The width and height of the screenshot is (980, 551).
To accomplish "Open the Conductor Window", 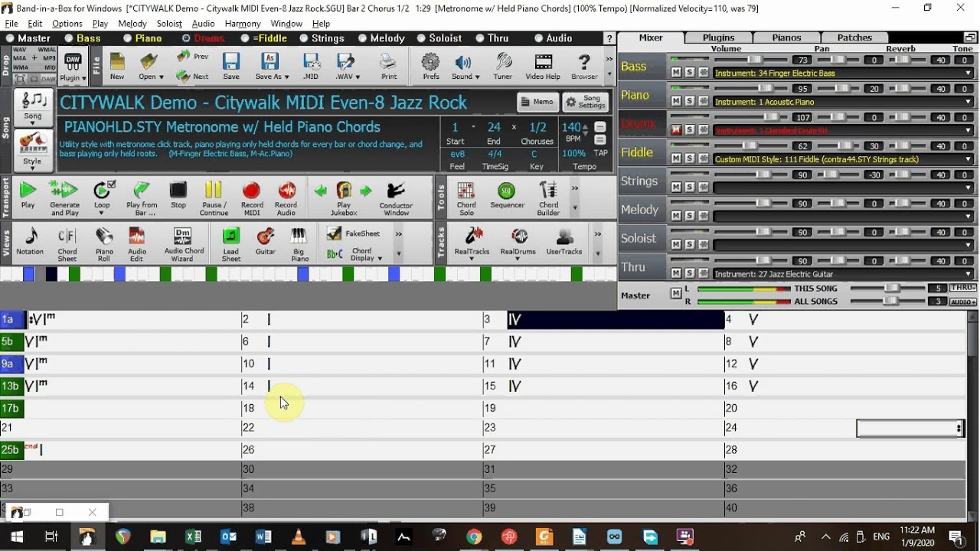I will [396, 198].
